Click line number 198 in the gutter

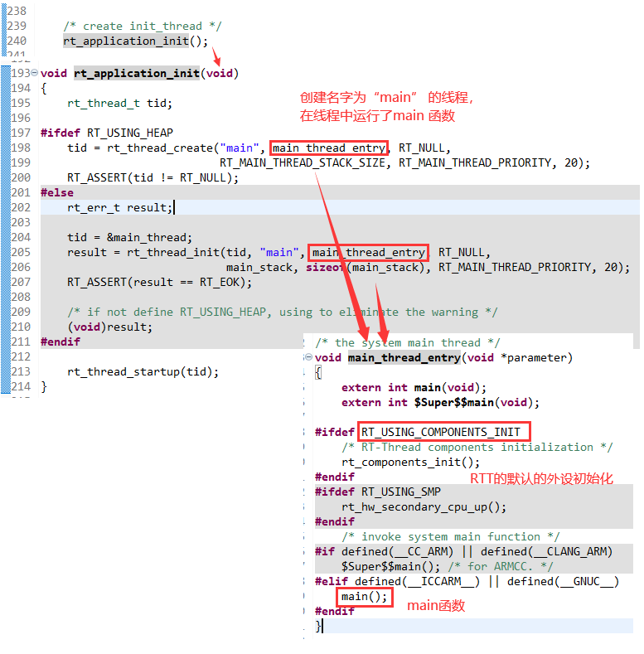(21, 148)
